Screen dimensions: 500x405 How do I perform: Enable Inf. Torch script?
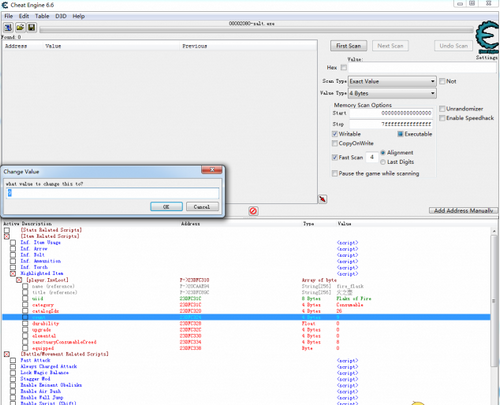point(13,267)
